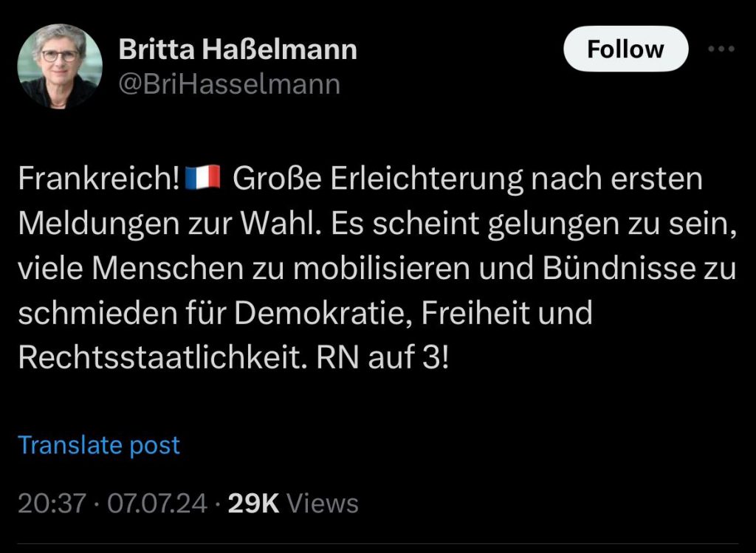
Task: Click the word Views in the footer
Action: point(322,504)
